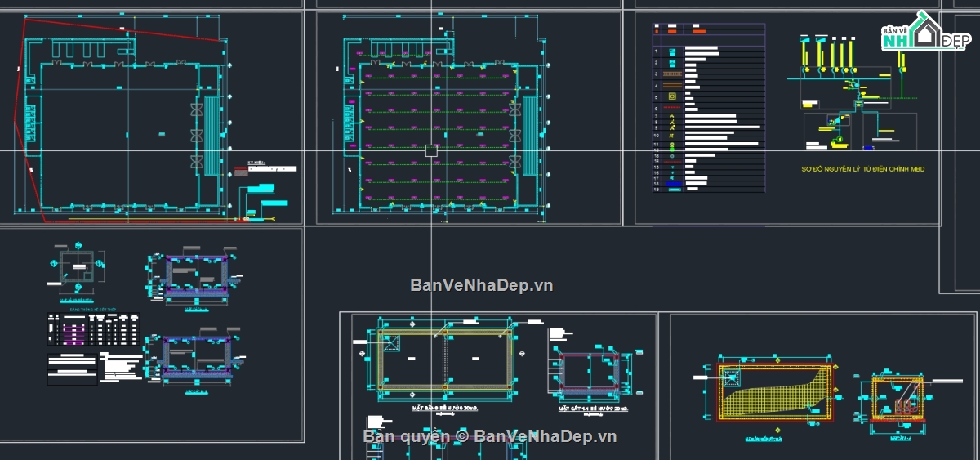Select the title SƠ ĐỒ NGUYÊN LÝ TỦ ĐIỆN CHÍNH MBD
Image resolution: width=980 pixels, height=460 pixels.
coord(862,169)
